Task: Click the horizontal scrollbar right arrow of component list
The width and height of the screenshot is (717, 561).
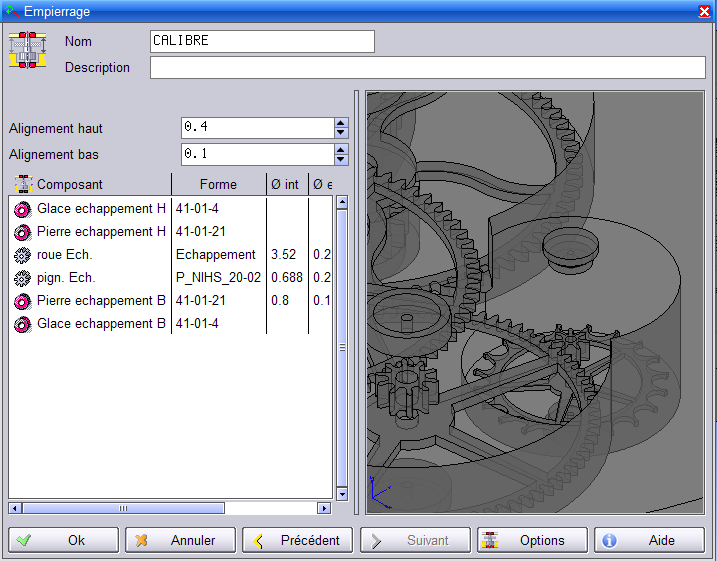Action: 324,508
